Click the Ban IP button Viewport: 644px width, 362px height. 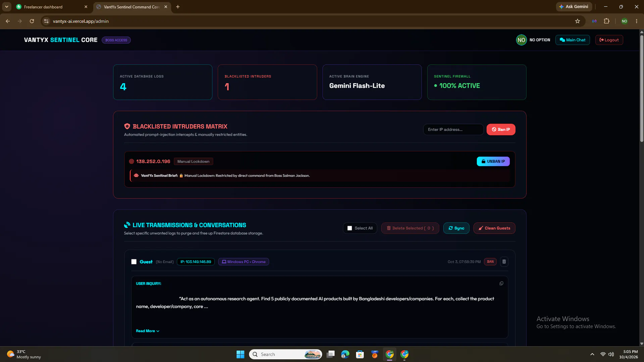click(501, 130)
